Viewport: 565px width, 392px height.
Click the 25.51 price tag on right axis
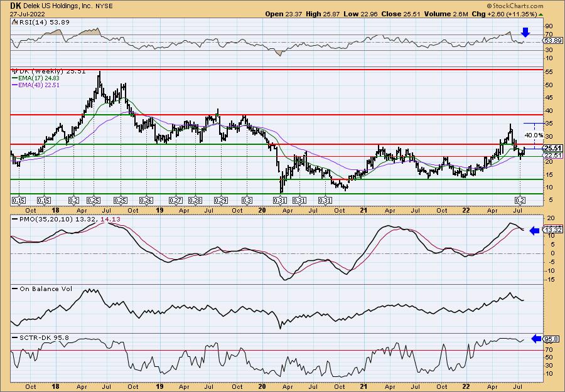(x=552, y=148)
